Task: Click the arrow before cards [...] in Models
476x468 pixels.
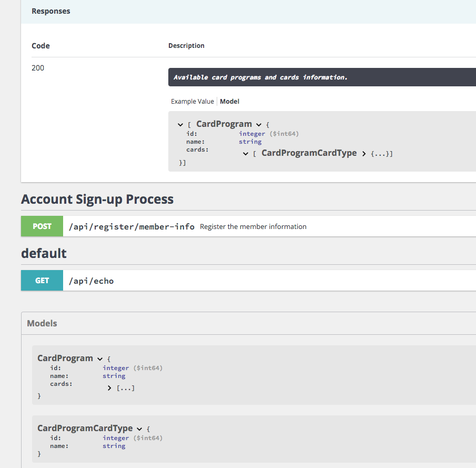Action: click(109, 387)
